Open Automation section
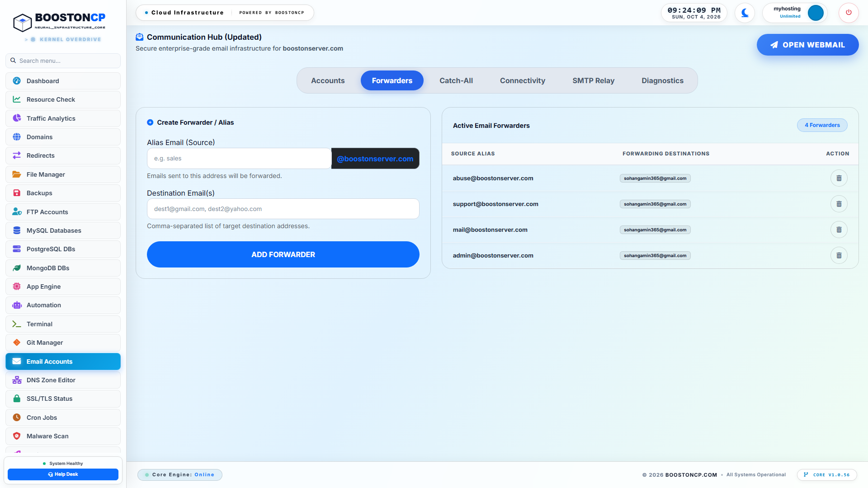The image size is (868, 488). tap(63, 305)
